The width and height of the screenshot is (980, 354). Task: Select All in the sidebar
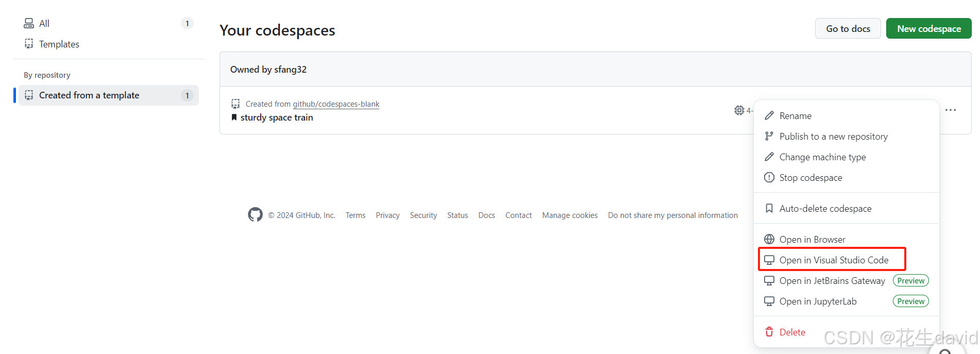[x=108, y=23]
